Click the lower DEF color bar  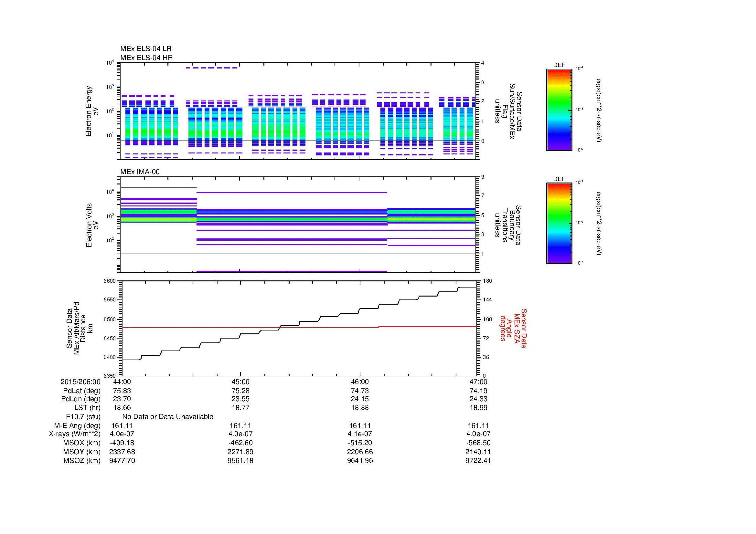559,224
